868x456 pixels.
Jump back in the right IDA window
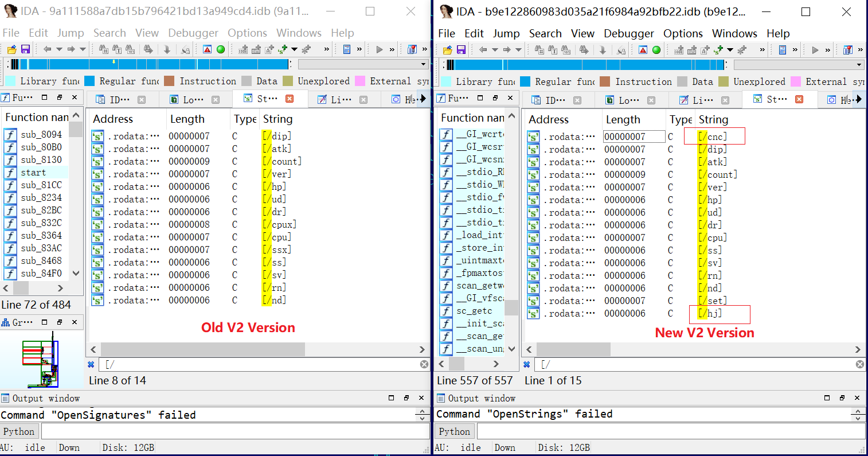pyautogui.click(x=483, y=50)
